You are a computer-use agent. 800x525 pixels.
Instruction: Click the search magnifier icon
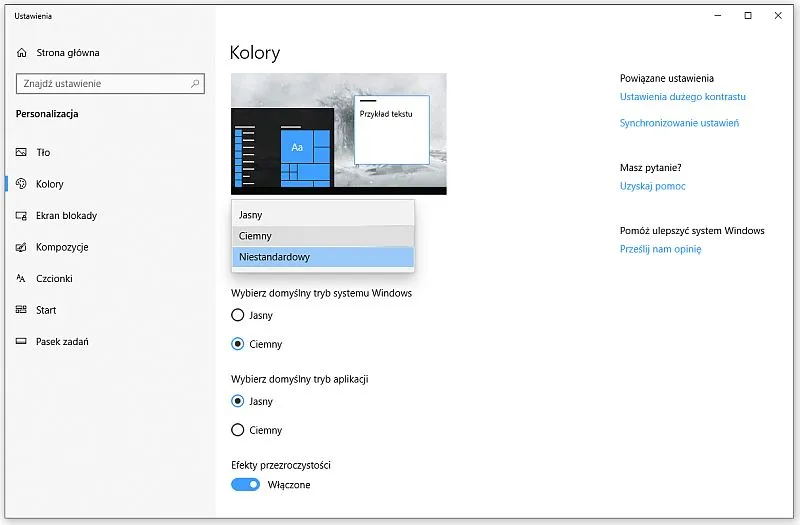[195, 84]
